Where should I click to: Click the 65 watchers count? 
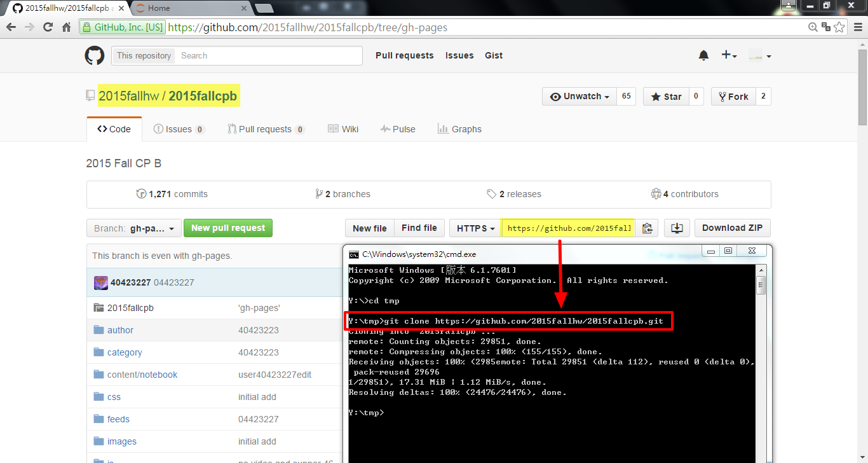(626, 97)
